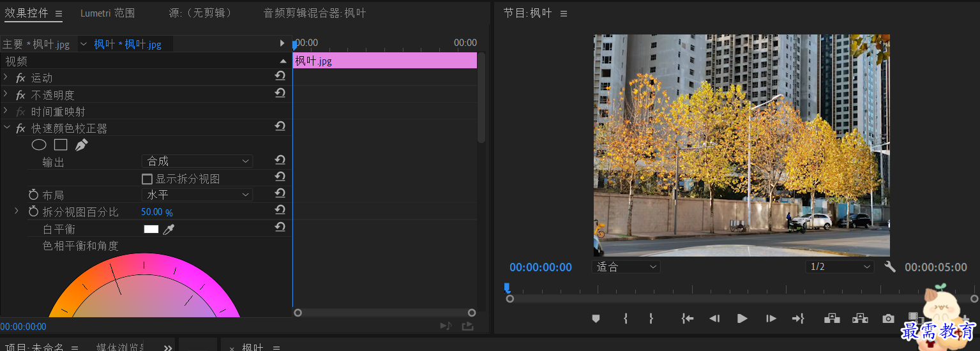Mark in point in program monitor
This screenshot has height=351, width=980.
click(626, 318)
